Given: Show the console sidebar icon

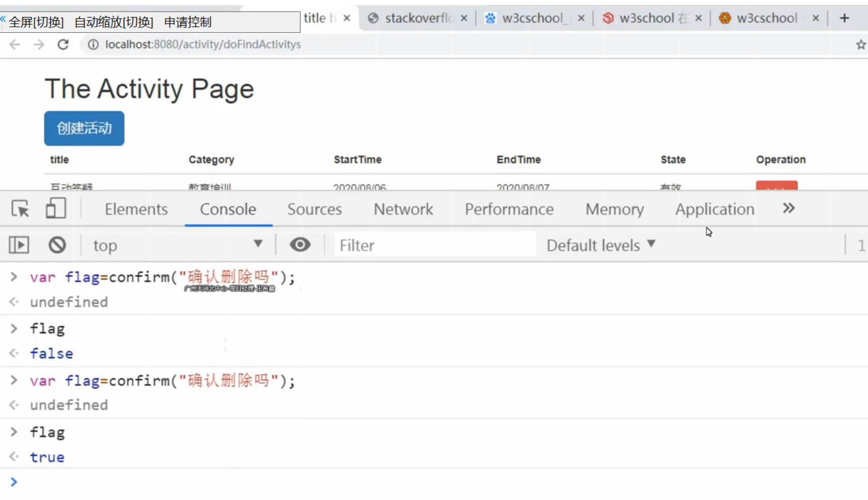Looking at the screenshot, I should pyautogui.click(x=19, y=245).
